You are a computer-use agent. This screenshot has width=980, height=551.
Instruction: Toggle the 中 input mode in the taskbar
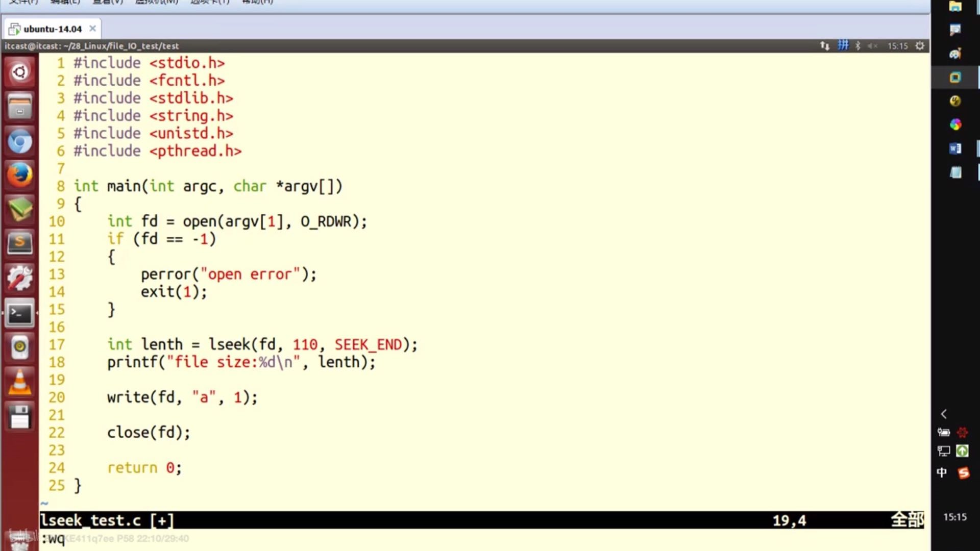(x=942, y=472)
